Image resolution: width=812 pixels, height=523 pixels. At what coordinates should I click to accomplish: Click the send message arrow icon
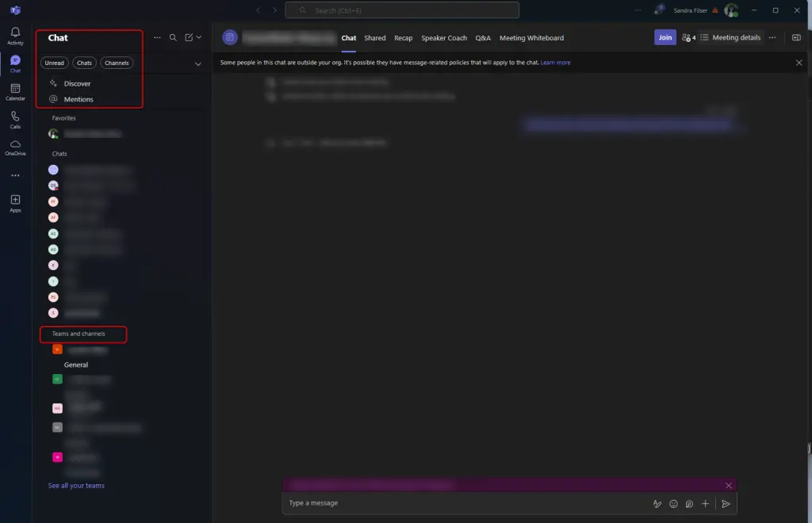[726, 503]
